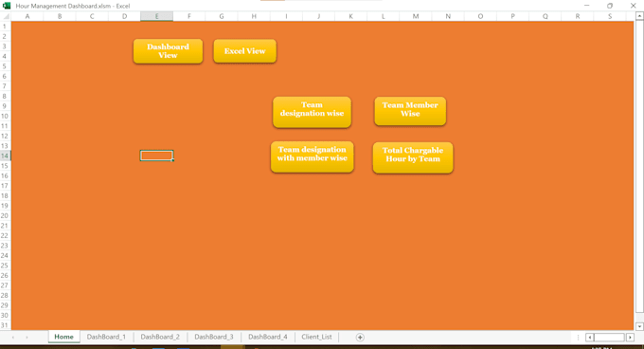Go to DashBoard_4 sheet tab

click(x=268, y=337)
